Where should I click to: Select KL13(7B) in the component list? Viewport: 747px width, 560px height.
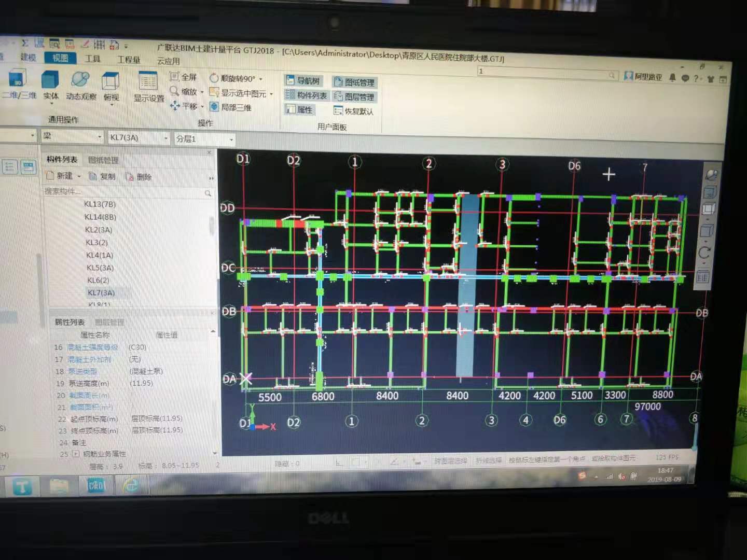100,204
